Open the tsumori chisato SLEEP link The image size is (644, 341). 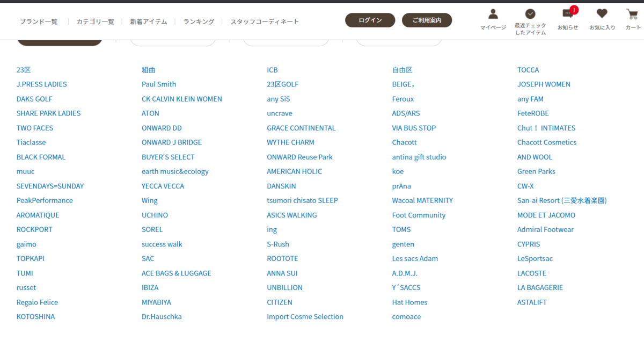(302, 200)
